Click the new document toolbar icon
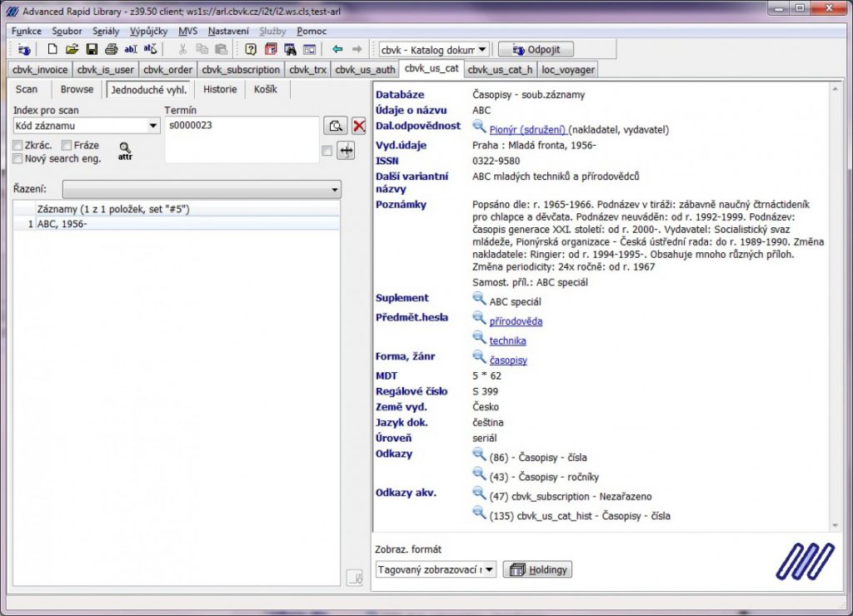 [52, 50]
